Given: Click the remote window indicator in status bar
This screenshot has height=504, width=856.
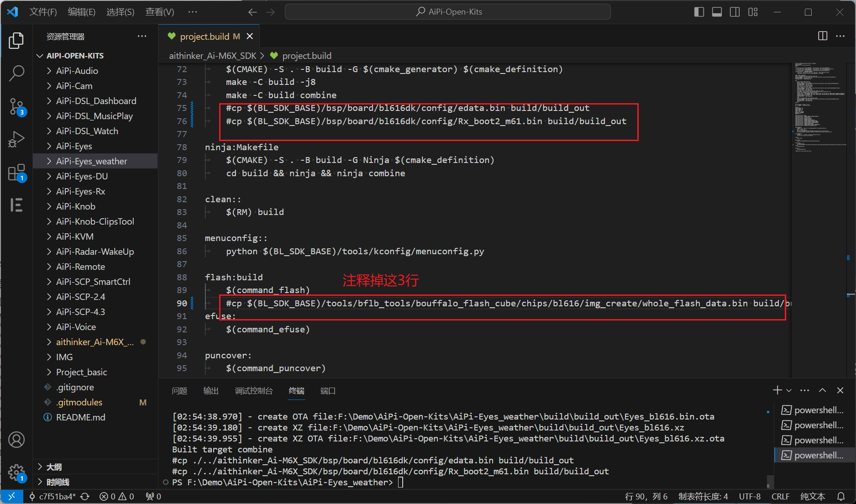Looking at the screenshot, I should [x=12, y=496].
